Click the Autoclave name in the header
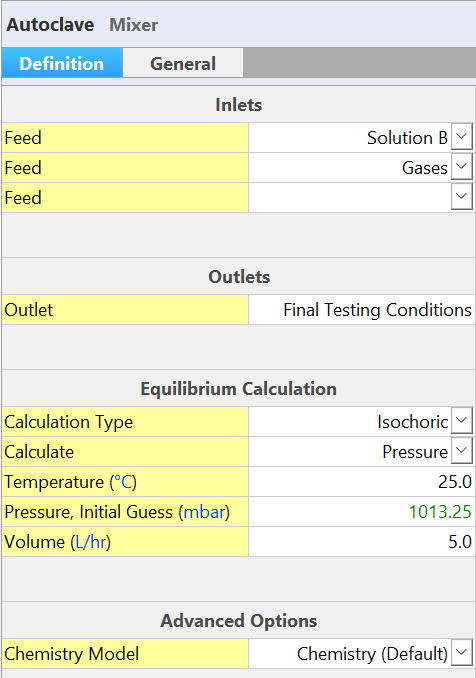476x678 pixels. point(50,25)
